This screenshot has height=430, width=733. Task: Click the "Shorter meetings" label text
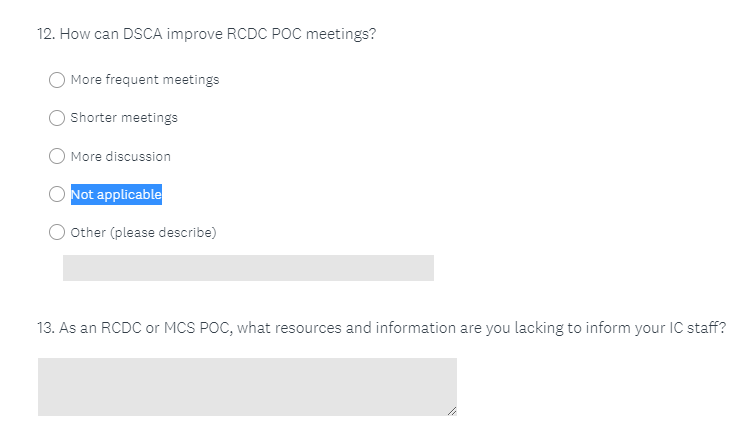(124, 118)
